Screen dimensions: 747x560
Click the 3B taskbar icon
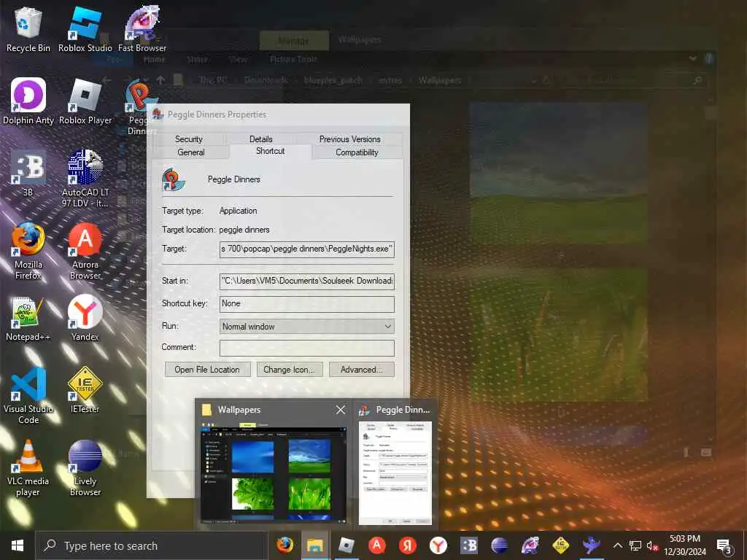click(469, 545)
